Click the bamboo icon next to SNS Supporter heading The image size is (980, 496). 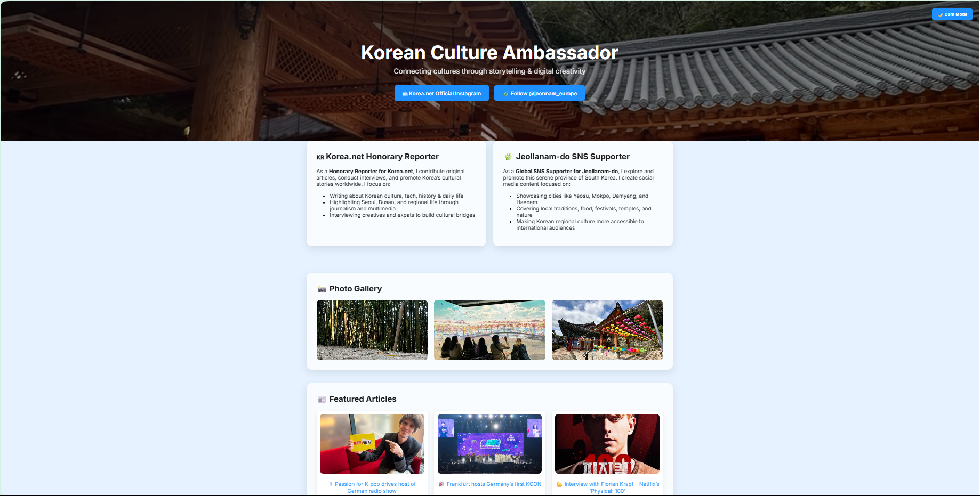tap(509, 156)
